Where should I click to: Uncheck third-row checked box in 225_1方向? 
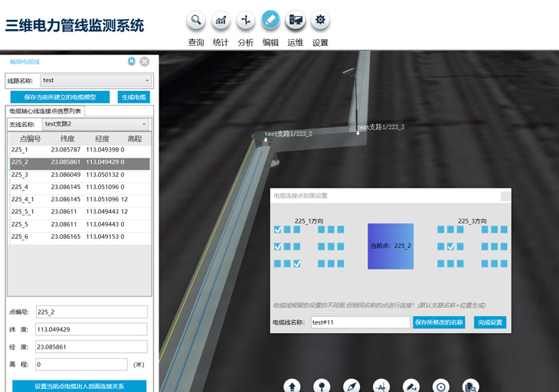[296, 263]
